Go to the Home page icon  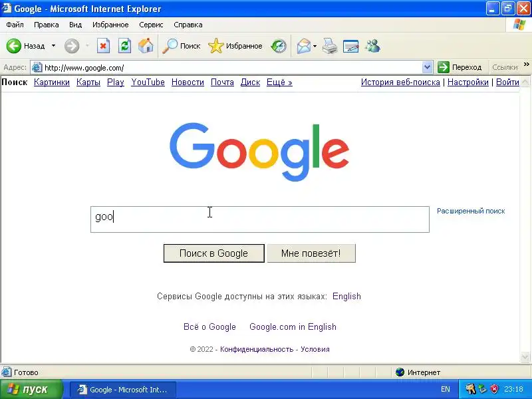pos(146,46)
